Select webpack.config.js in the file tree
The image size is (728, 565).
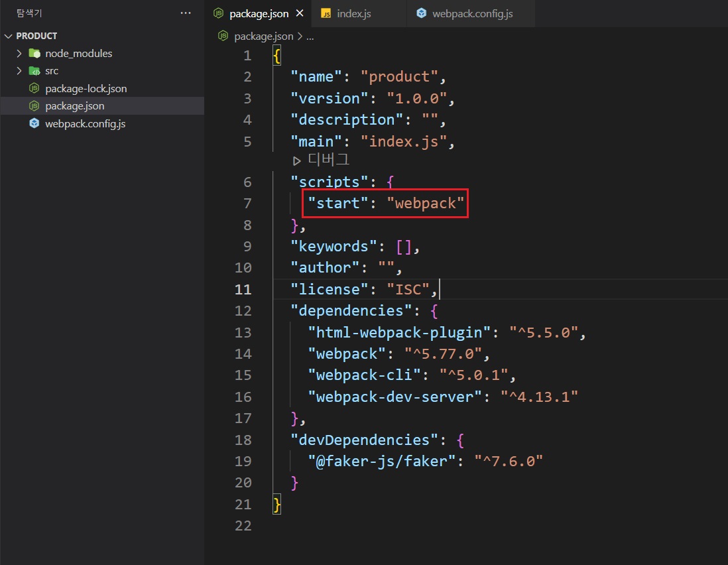click(x=102, y=123)
